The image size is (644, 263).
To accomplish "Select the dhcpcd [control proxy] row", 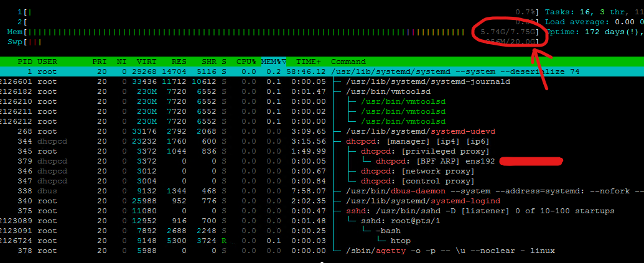I will click(x=322, y=181).
